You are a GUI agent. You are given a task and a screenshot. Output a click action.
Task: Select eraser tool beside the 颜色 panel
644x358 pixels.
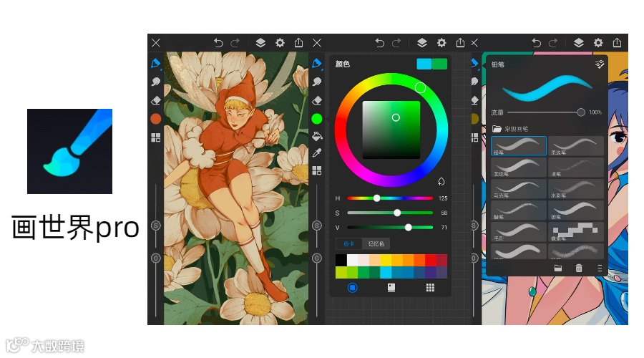pyautogui.click(x=317, y=100)
